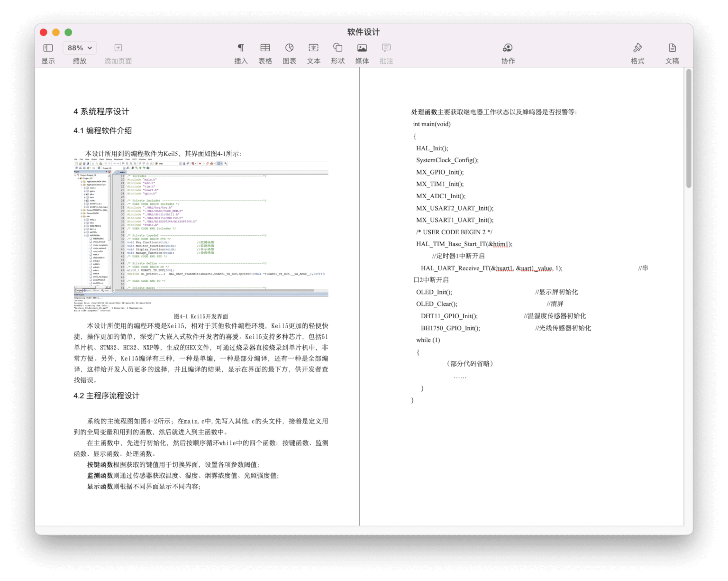Click the 批注 comment icon
Image resolution: width=728 pixels, height=581 pixels.
point(386,48)
